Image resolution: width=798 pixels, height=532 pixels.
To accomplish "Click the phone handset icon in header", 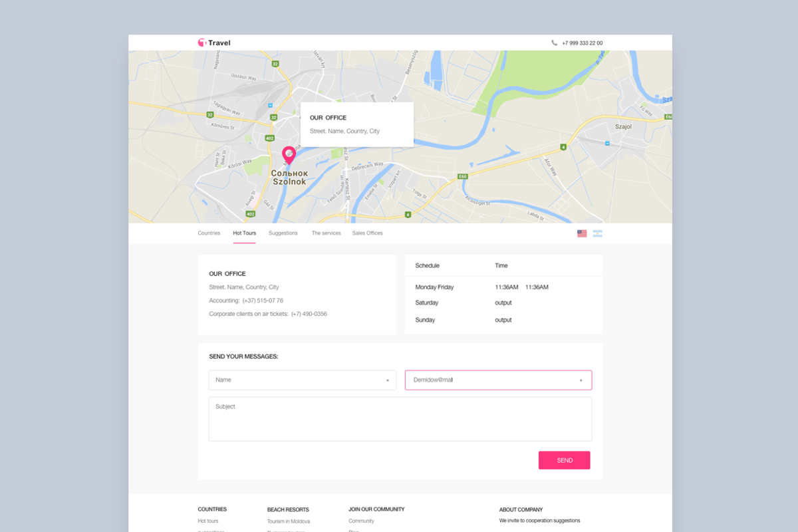I will tap(555, 43).
